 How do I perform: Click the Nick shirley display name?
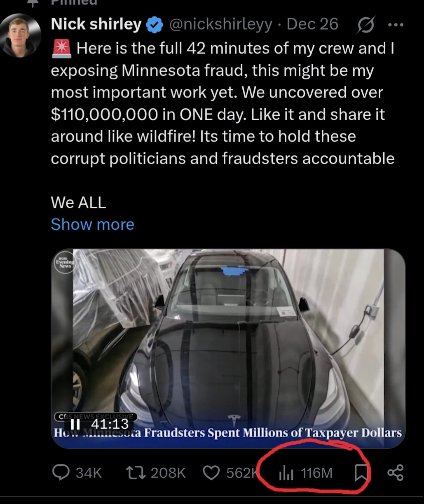pyautogui.click(x=96, y=24)
